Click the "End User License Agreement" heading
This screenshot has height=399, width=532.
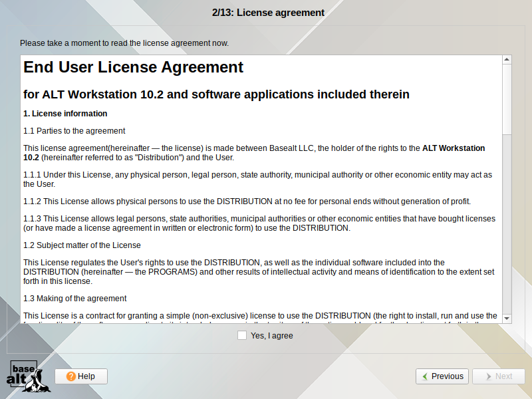pyautogui.click(x=134, y=67)
